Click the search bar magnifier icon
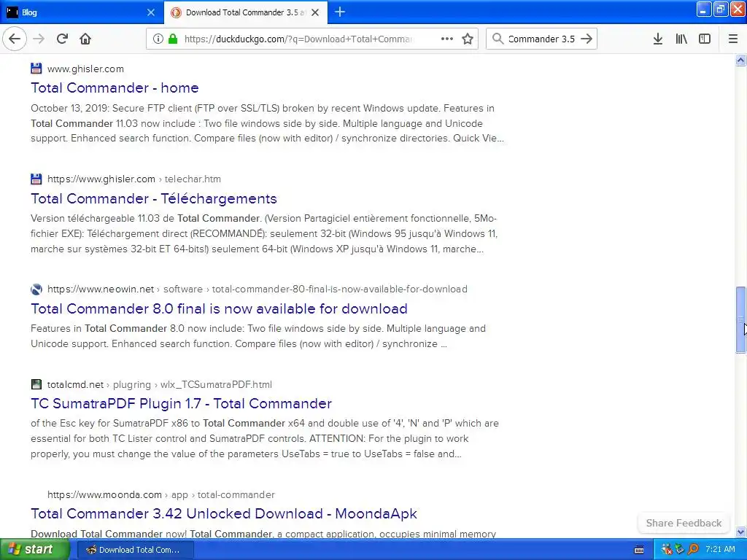Screen dimensions: 747x560 [498, 39]
